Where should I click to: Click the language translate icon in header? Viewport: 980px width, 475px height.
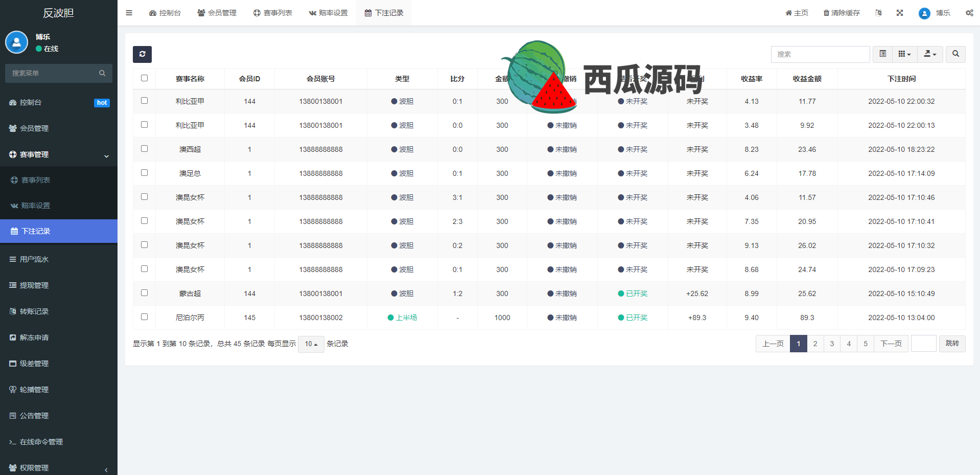pos(878,13)
